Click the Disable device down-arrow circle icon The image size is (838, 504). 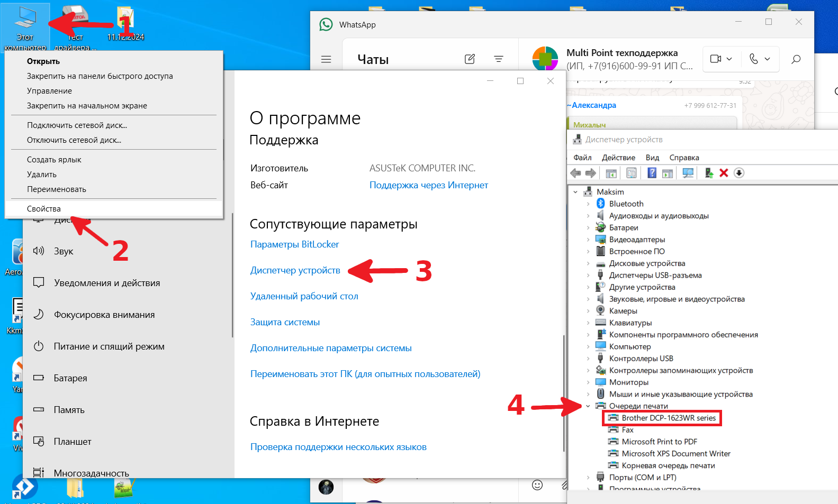(x=740, y=173)
